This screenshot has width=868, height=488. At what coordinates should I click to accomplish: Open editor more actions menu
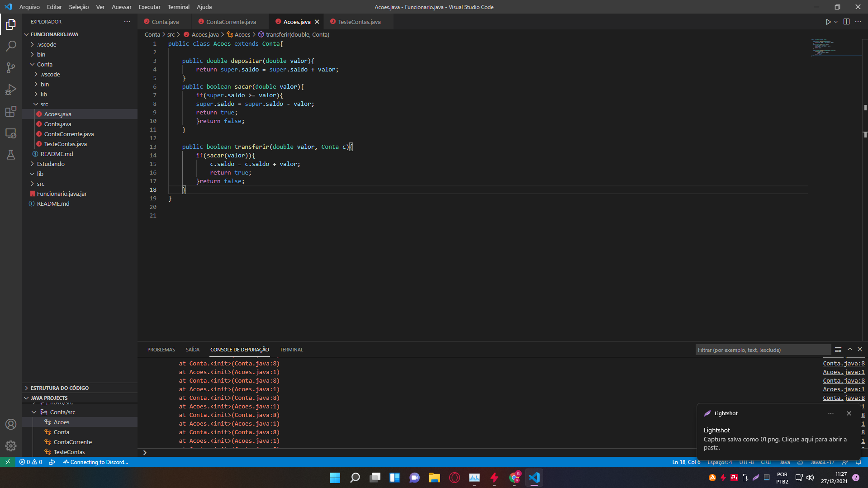[858, 22]
